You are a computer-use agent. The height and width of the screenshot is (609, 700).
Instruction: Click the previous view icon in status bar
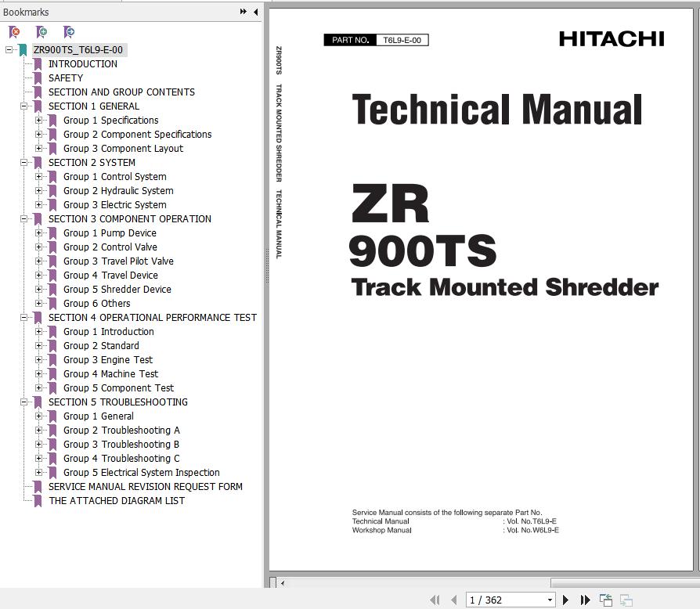606,600
